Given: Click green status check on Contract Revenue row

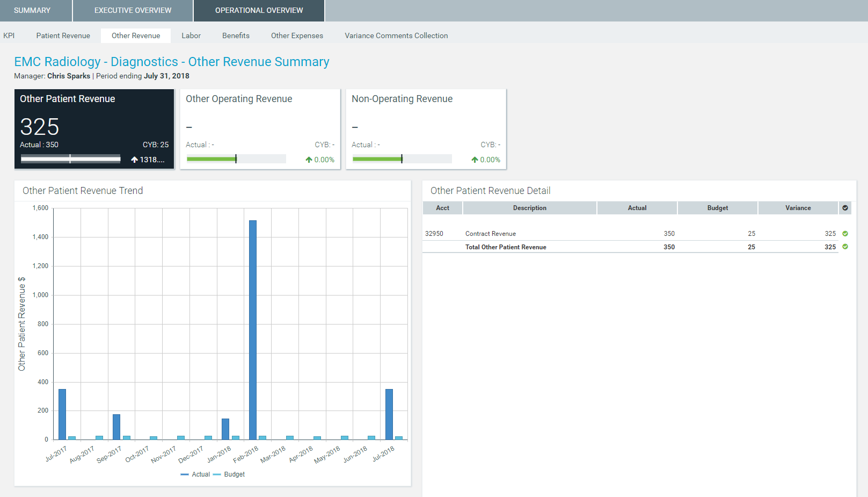Looking at the screenshot, I should (845, 234).
